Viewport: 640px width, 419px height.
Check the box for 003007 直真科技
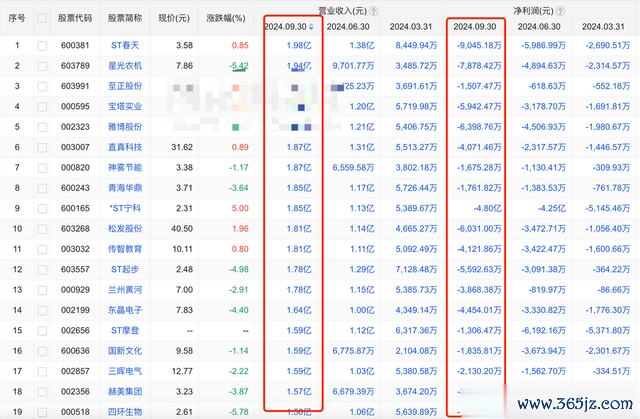[x=42, y=147]
